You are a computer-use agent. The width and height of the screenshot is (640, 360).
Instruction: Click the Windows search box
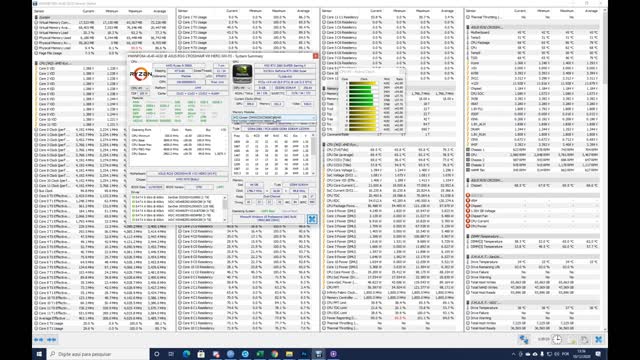click(x=98, y=354)
